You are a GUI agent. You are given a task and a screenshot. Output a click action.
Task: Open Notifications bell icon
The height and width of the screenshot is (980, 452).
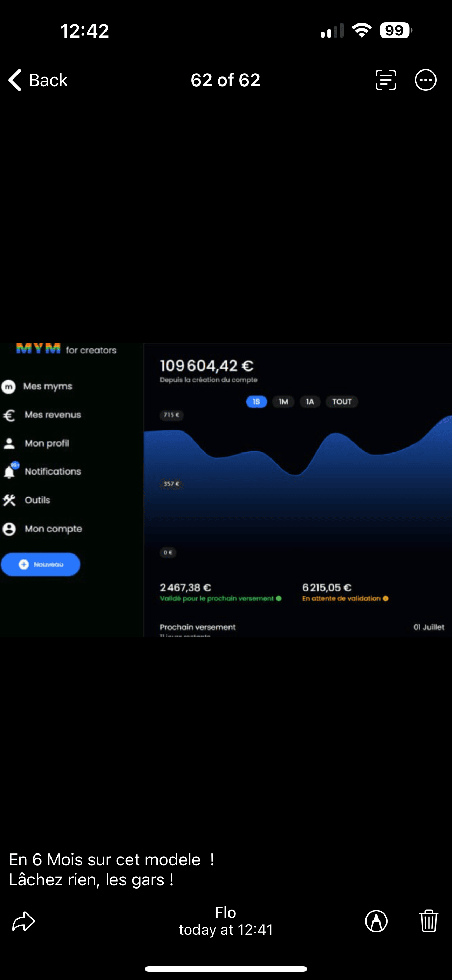click(10, 471)
